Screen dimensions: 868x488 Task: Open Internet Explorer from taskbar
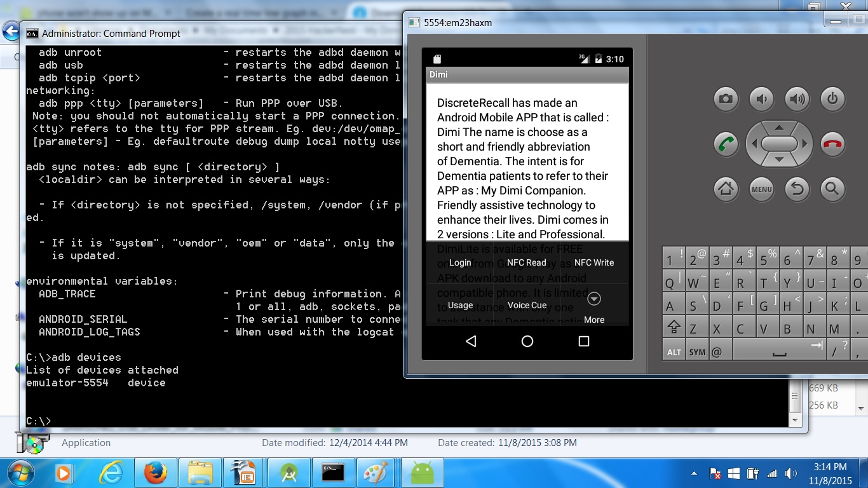pos(111,473)
